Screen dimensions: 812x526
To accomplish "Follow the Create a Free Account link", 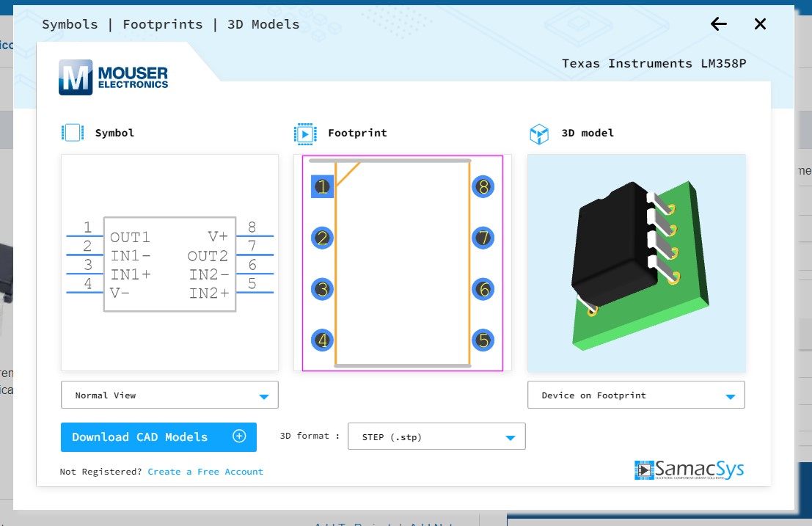I will coord(205,472).
